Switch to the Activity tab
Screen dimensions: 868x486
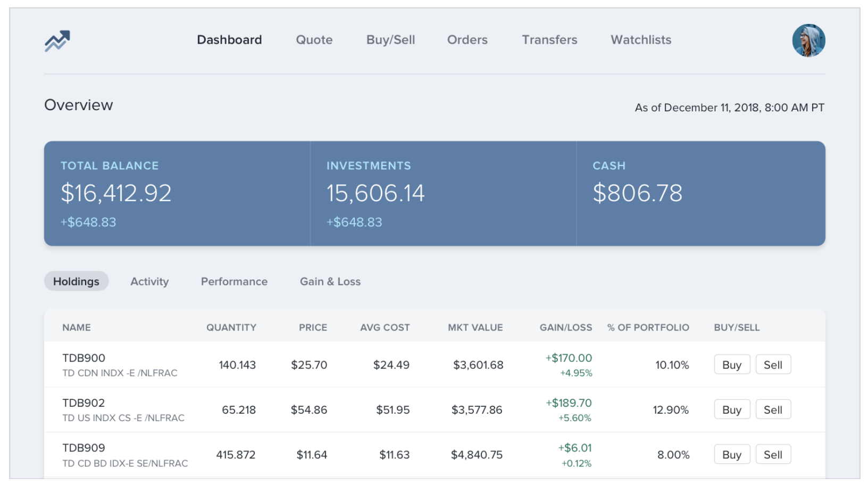149,282
